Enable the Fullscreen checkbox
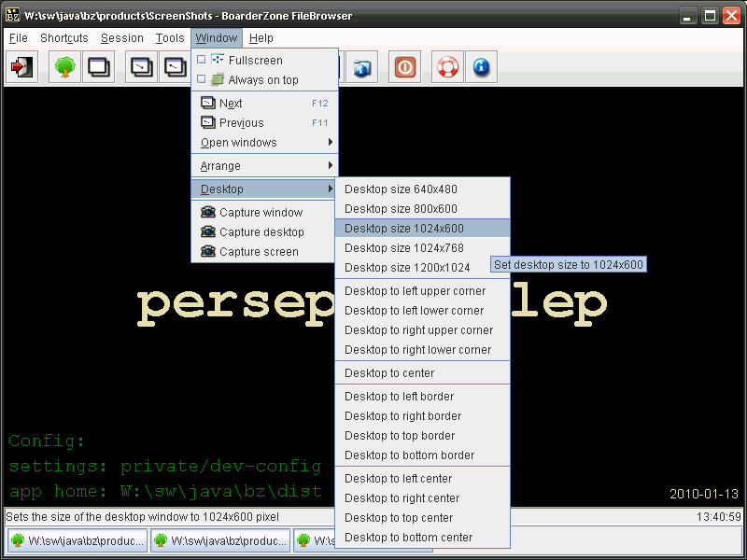Viewport: 747px width, 560px height. point(202,60)
